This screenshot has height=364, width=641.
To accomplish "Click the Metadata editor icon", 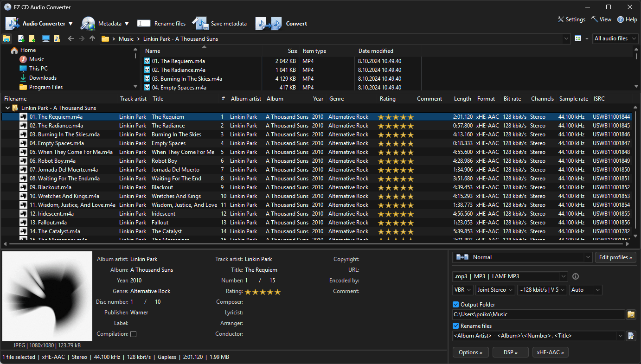I will tap(88, 23).
